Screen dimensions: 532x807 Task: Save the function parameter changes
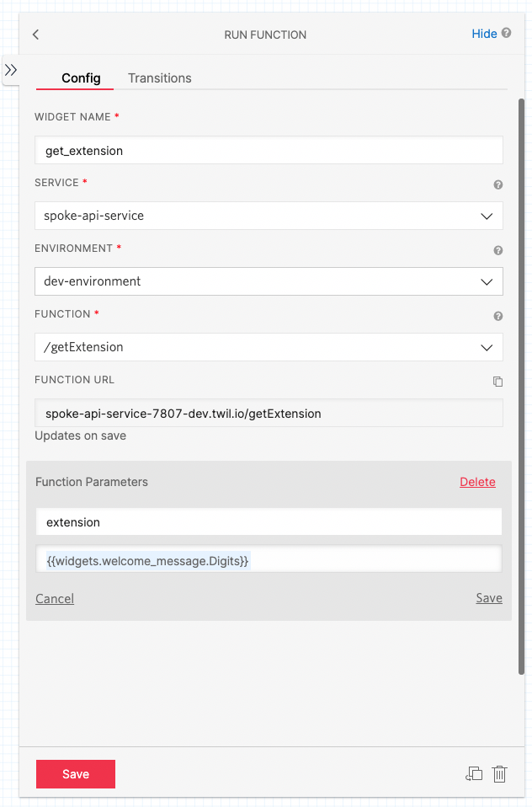489,598
